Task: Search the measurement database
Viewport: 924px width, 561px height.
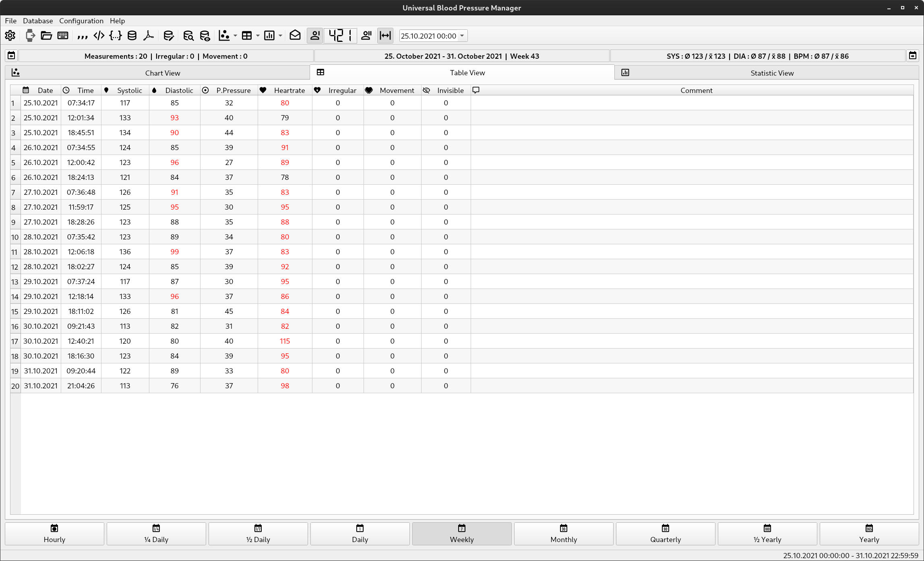Action: (x=188, y=35)
